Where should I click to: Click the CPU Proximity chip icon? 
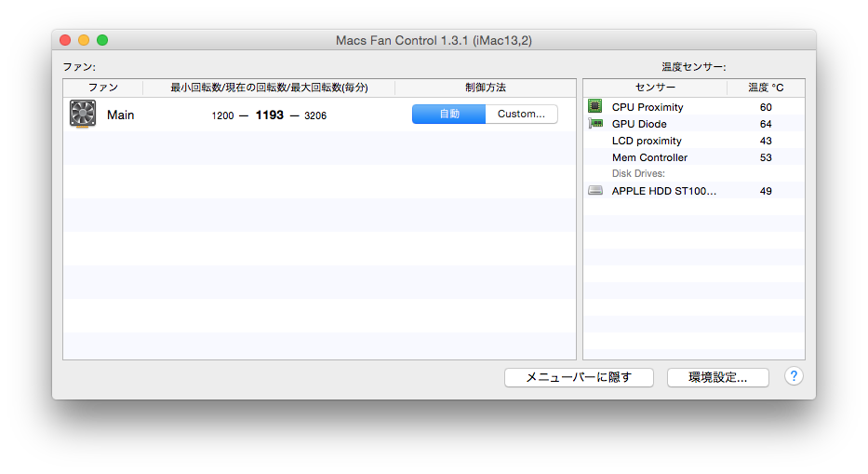[595, 106]
